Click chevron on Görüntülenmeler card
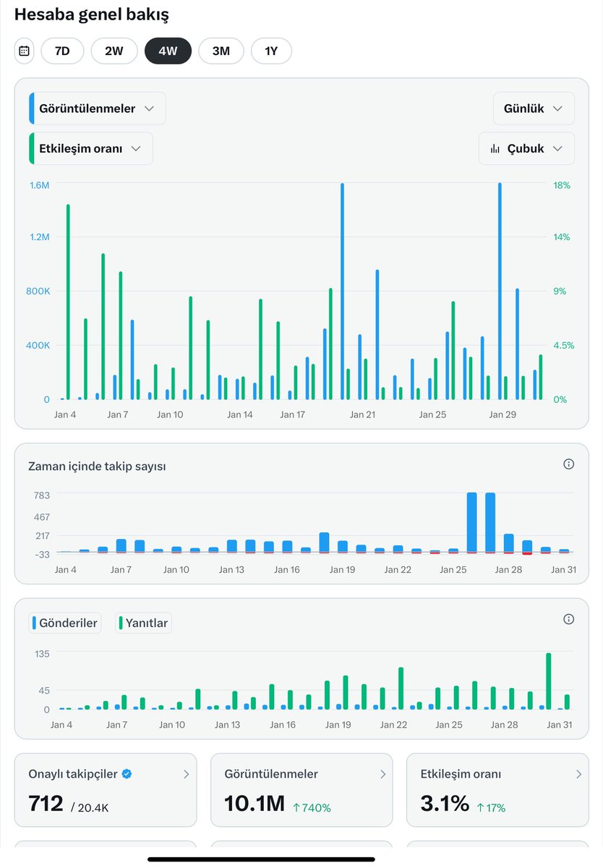This screenshot has width=603, height=868. [x=382, y=774]
